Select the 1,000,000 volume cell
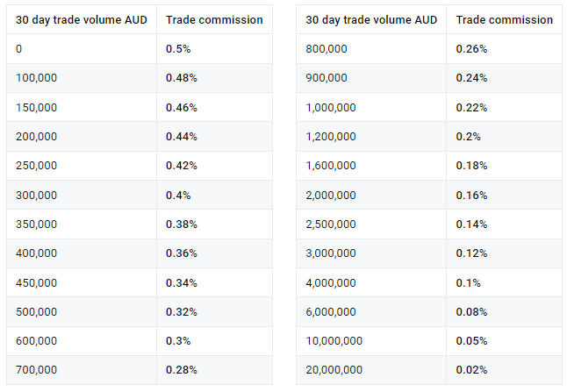The image size is (567, 392). (331, 107)
